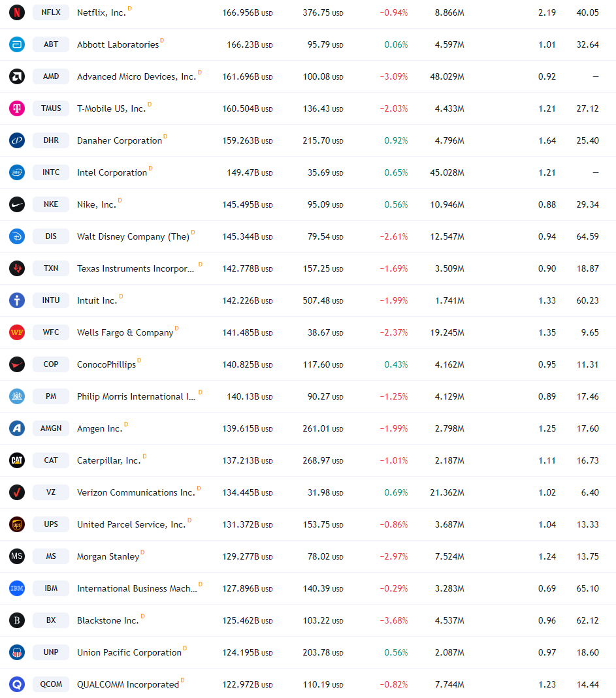Image resolution: width=616 pixels, height=698 pixels.
Task: Open the Caterpillar, Inc. company link
Action: pos(108,461)
